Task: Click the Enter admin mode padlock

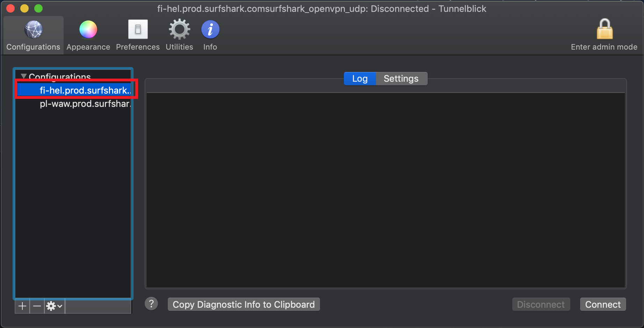Action: pos(604,35)
